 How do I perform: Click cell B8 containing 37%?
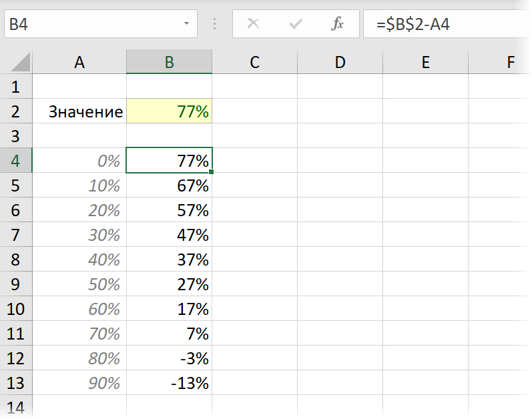click(170, 260)
